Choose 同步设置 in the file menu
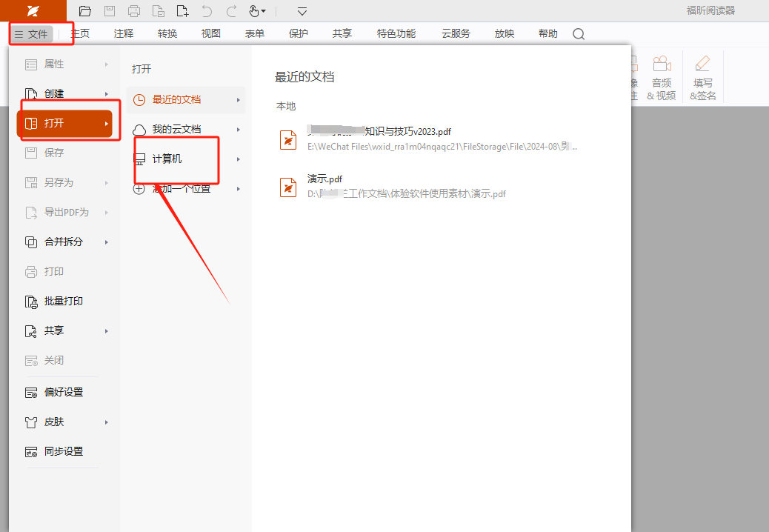The height and width of the screenshot is (532, 769). click(x=63, y=451)
